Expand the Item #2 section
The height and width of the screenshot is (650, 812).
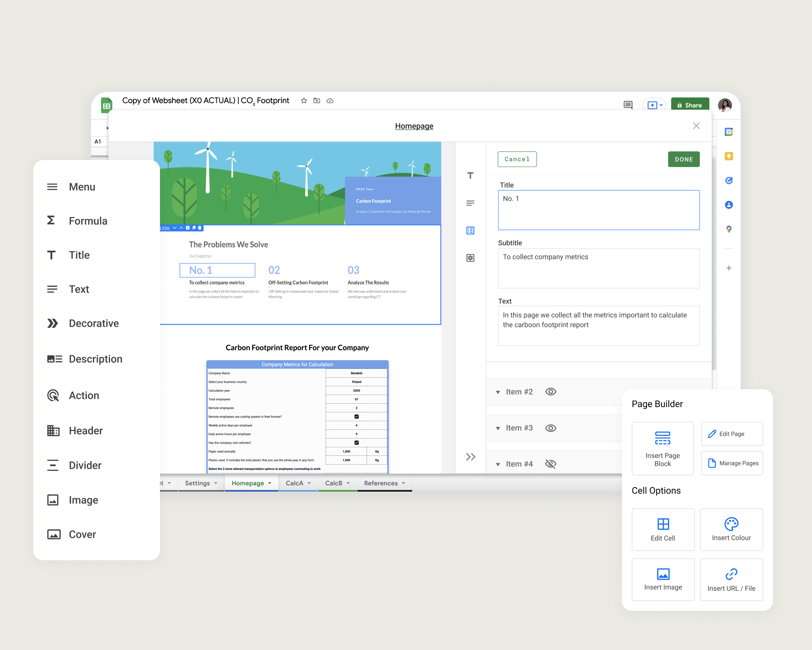click(498, 392)
